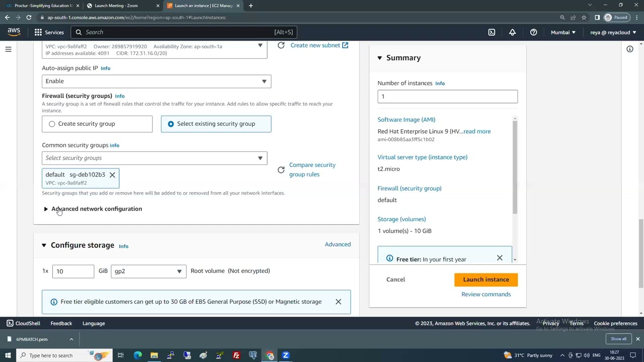Select the Create security group option
644x362 pixels.
click(97, 124)
